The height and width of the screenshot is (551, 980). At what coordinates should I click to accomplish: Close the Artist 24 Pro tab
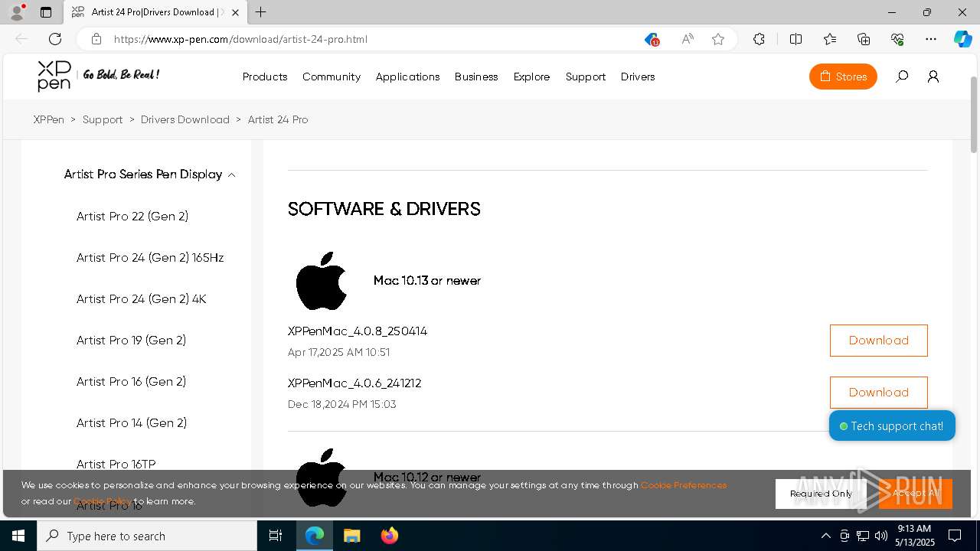point(236,12)
